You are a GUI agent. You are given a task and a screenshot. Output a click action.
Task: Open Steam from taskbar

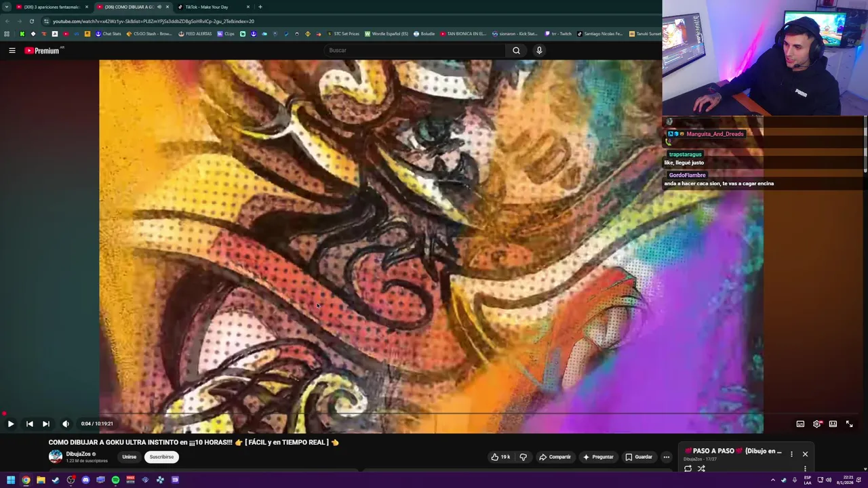[56, 480]
